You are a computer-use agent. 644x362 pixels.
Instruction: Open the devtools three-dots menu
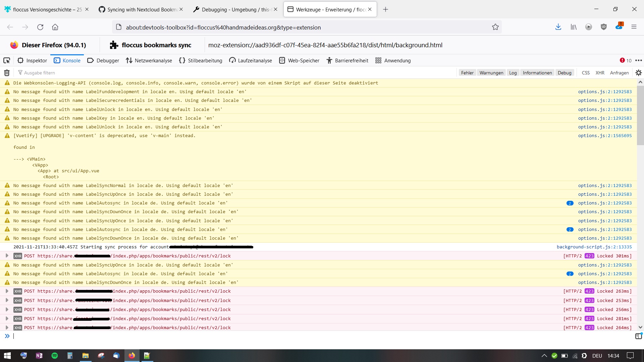click(x=638, y=60)
